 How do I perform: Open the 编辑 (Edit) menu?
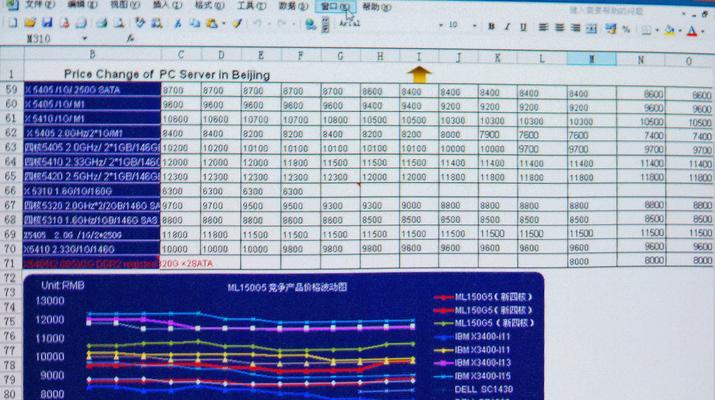tap(82, 5)
